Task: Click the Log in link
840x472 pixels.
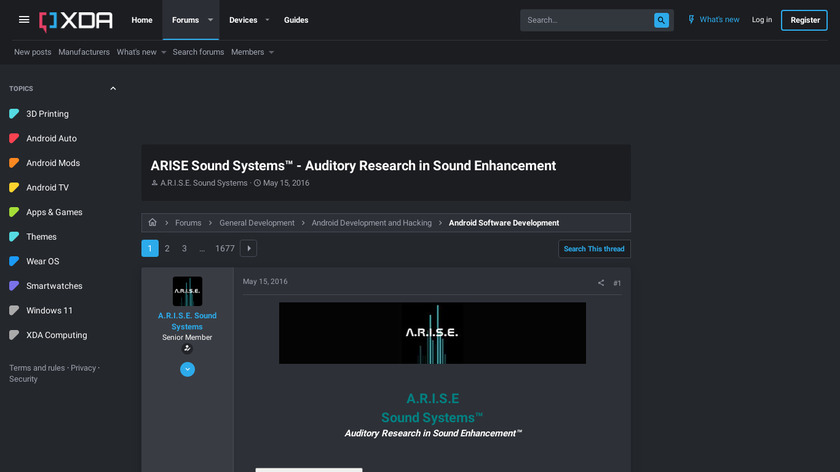Action: pyautogui.click(x=762, y=20)
